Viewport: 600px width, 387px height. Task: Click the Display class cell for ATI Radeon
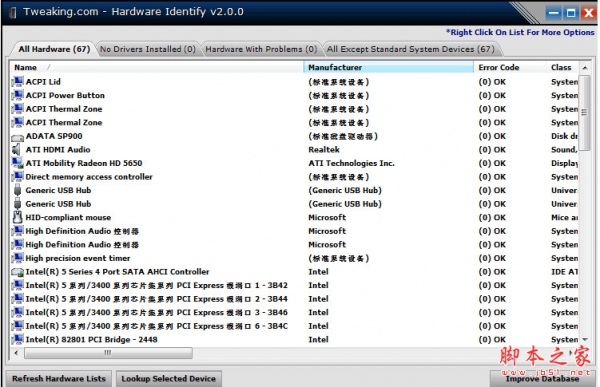point(564,163)
